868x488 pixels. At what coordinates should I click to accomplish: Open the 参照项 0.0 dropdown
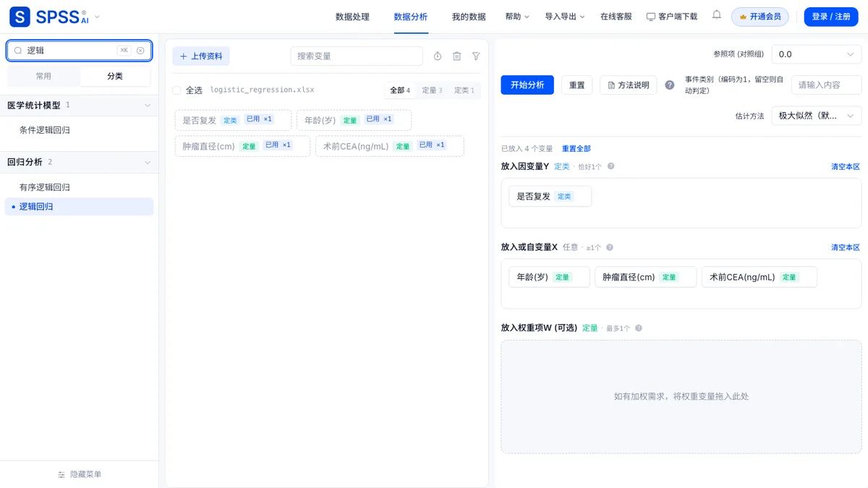point(817,54)
